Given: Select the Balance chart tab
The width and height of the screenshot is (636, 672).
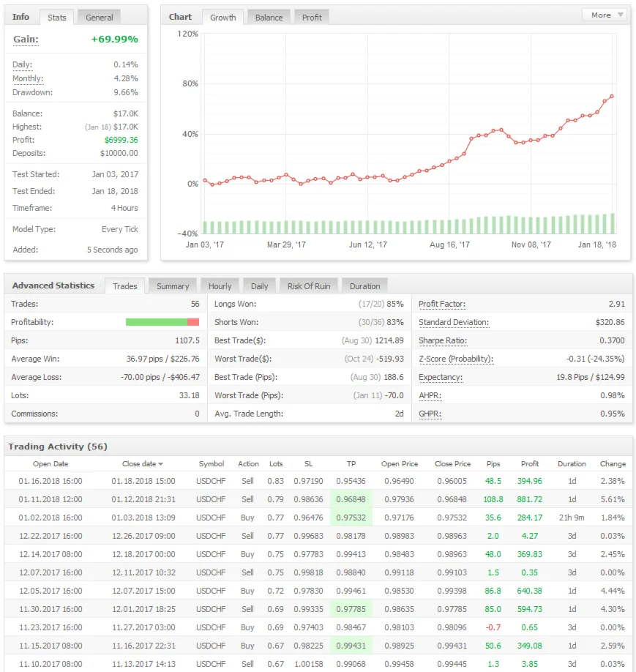Looking at the screenshot, I should (269, 17).
